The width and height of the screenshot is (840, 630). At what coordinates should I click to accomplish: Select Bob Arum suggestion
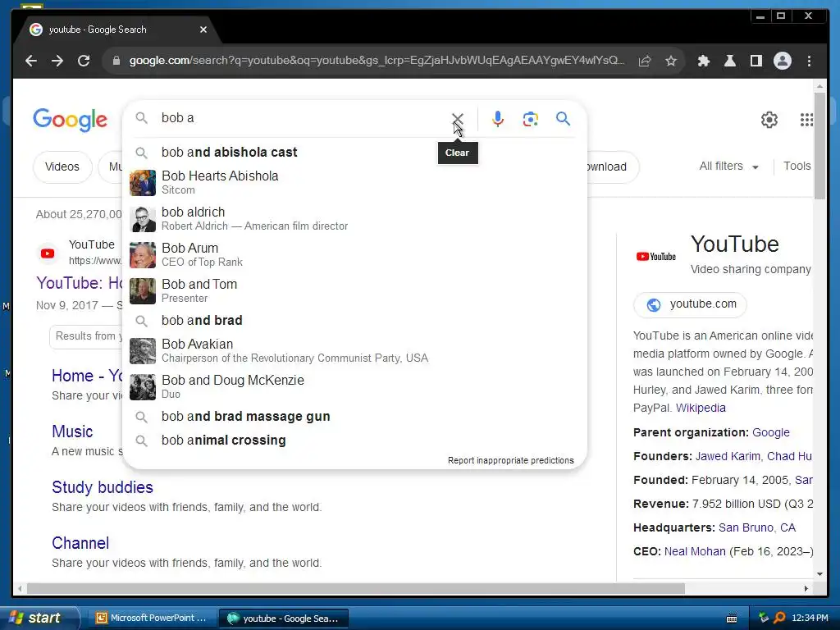(354, 254)
